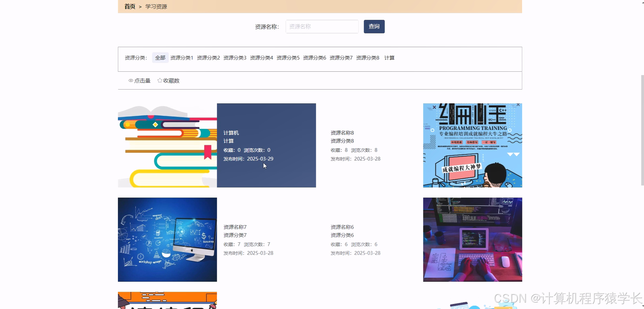Click 收藏: 7 浏览次数: 7 stats line
Image resolution: width=644 pixels, height=309 pixels.
click(x=247, y=244)
